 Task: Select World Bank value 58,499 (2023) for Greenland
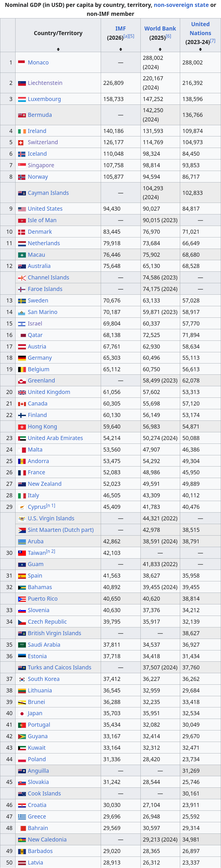(160, 381)
